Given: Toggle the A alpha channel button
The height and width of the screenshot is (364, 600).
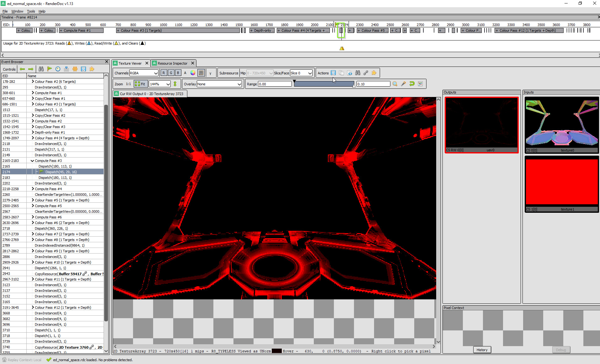Looking at the screenshot, I should click(x=185, y=73).
